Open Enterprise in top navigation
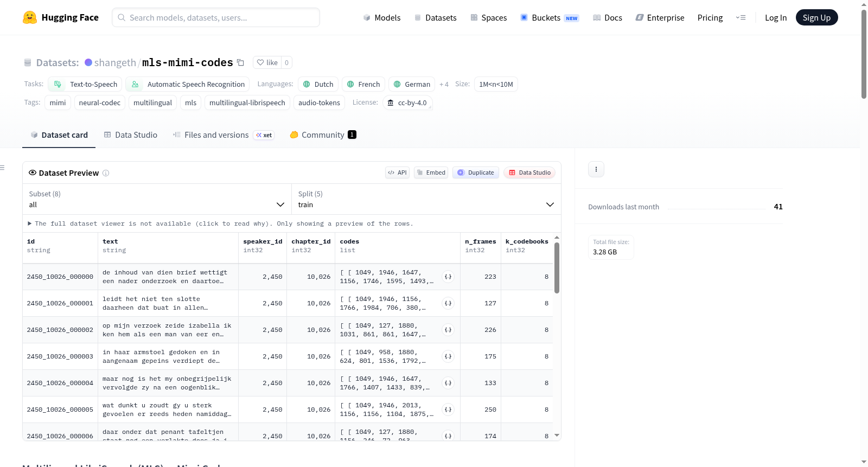The width and height of the screenshot is (868, 467). pos(660,17)
